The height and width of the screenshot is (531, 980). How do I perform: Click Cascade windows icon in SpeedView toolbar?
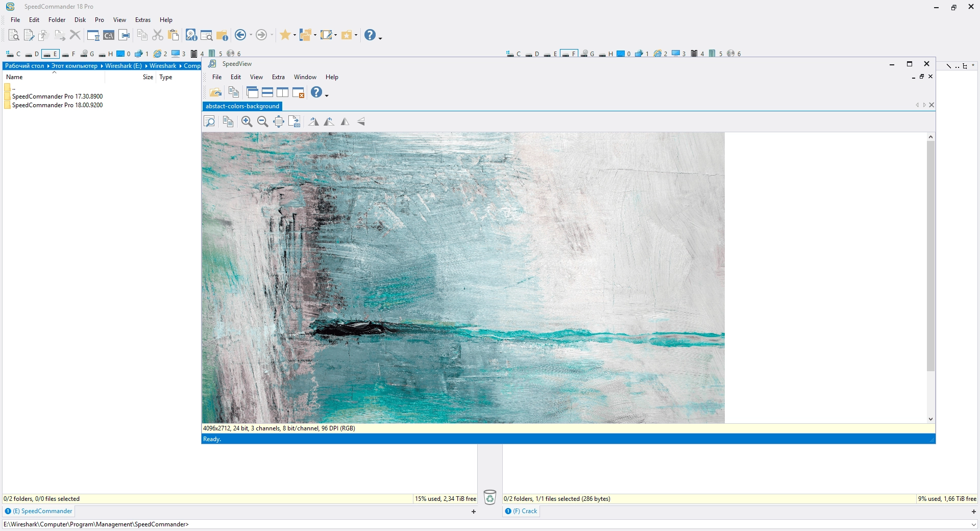(252, 92)
